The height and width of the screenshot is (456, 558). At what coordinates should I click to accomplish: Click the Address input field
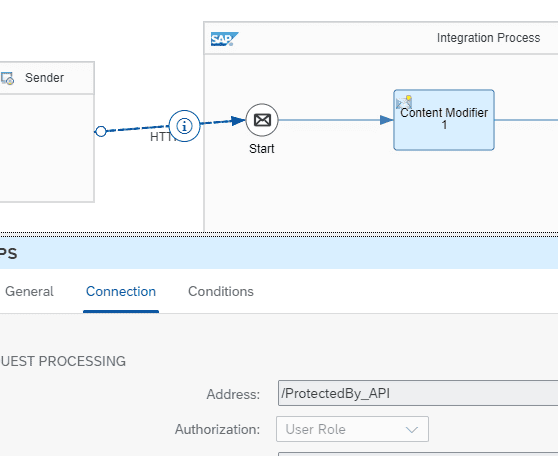tap(418, 393)
